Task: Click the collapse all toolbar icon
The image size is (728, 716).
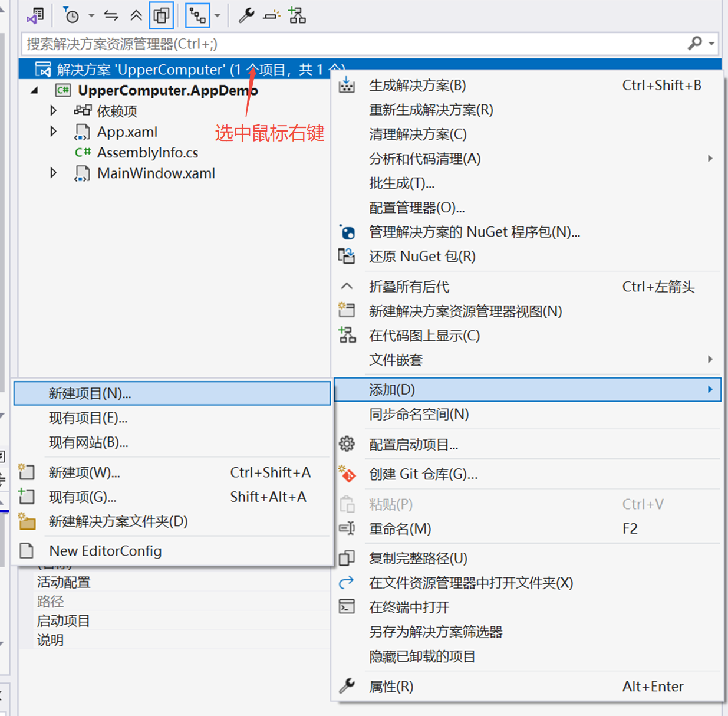Action: pyautogui.click(x=136, y=16)
